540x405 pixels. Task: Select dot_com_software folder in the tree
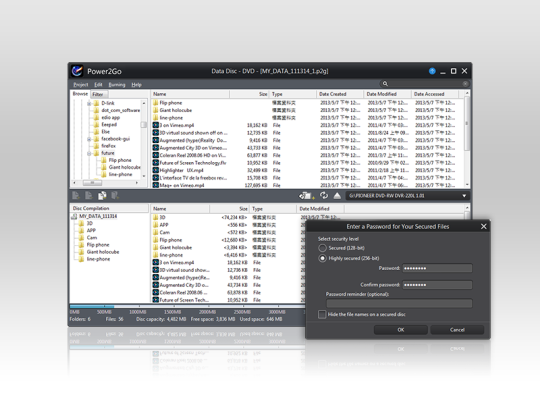[x=121, y=110]
